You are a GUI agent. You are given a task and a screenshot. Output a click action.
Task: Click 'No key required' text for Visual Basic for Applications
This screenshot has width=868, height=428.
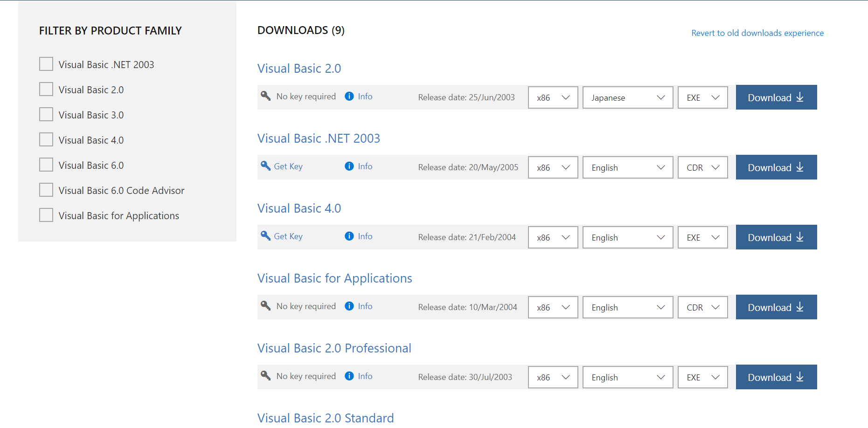point(306,306)
